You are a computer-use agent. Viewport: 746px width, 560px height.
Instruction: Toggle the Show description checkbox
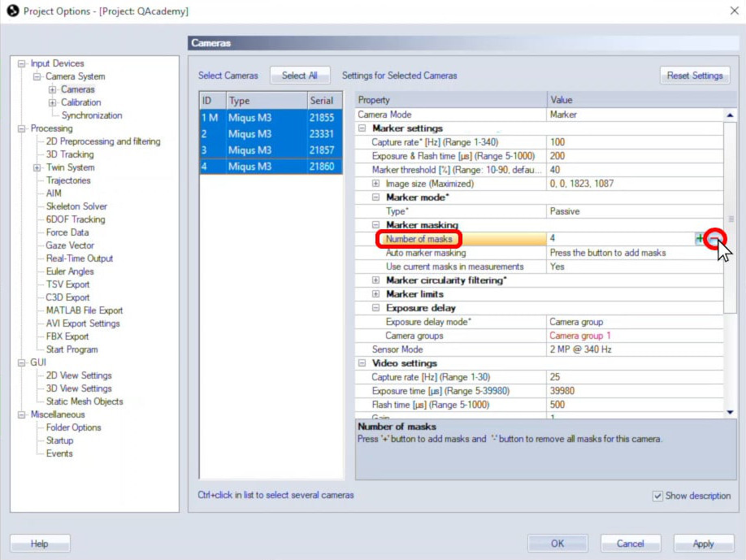click(x=658, y=496)
